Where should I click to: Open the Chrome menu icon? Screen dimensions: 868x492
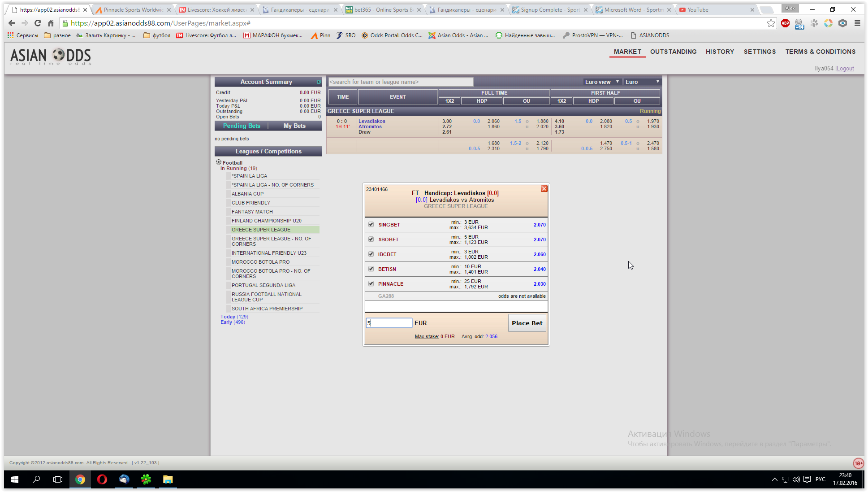(857, 23)
